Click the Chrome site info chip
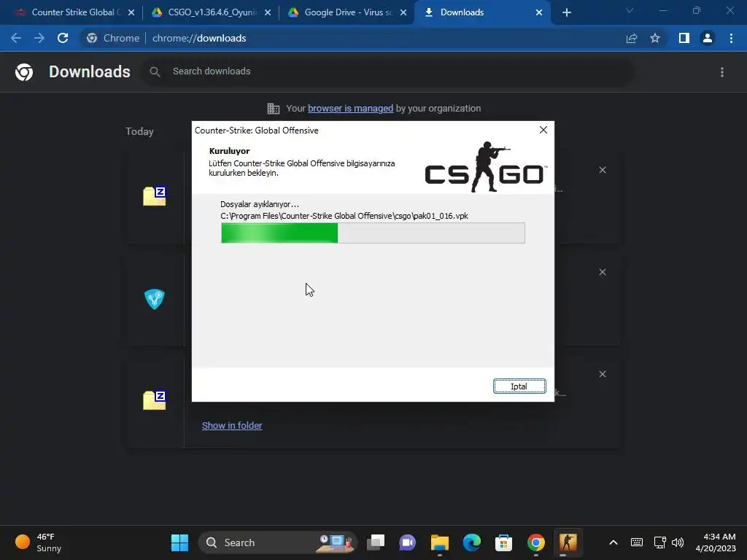This screenshot has height=560, width=747. coord(113,38)
